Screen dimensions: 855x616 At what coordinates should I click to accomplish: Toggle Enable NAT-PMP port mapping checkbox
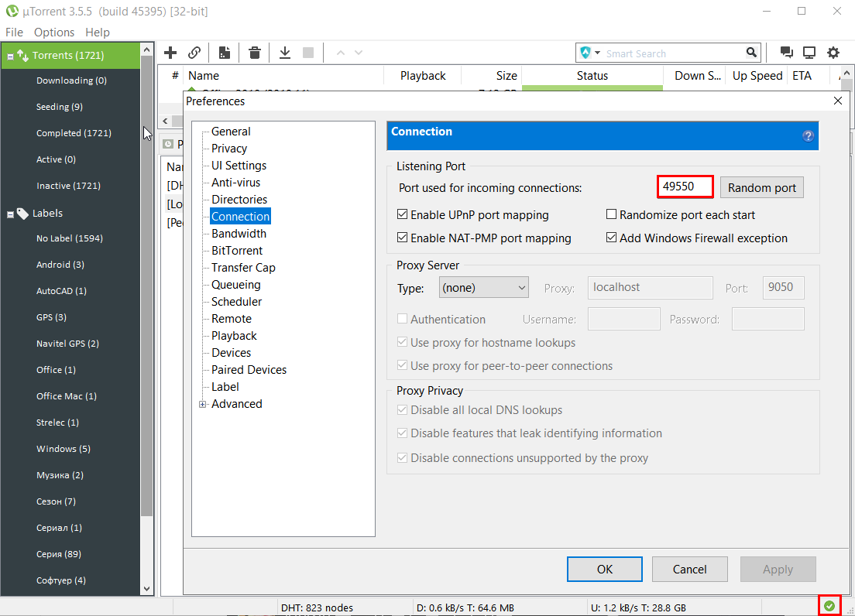click(x=403, y=238)
